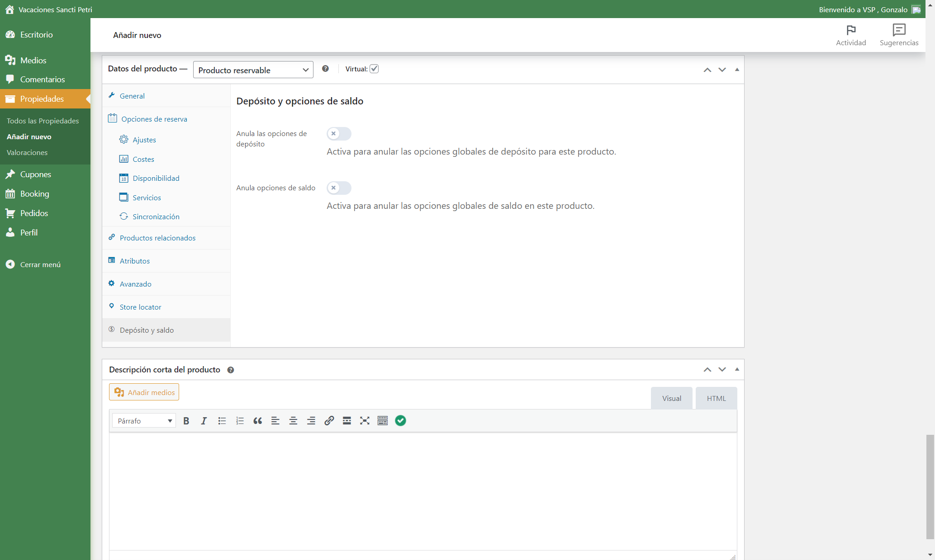The image size is (935, 560).
Task: Enable Anula las opciones de depósito switch
Action: coord(339,134)
